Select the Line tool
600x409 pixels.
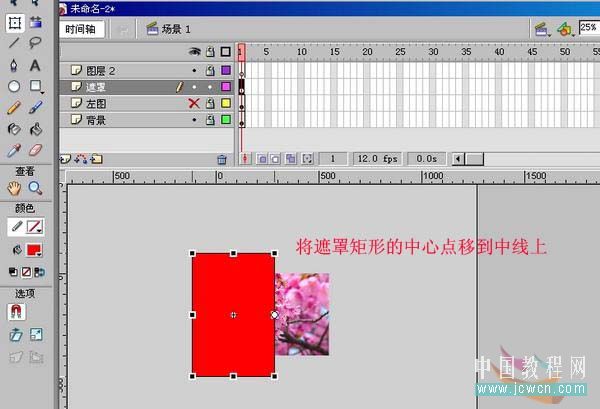14,42
